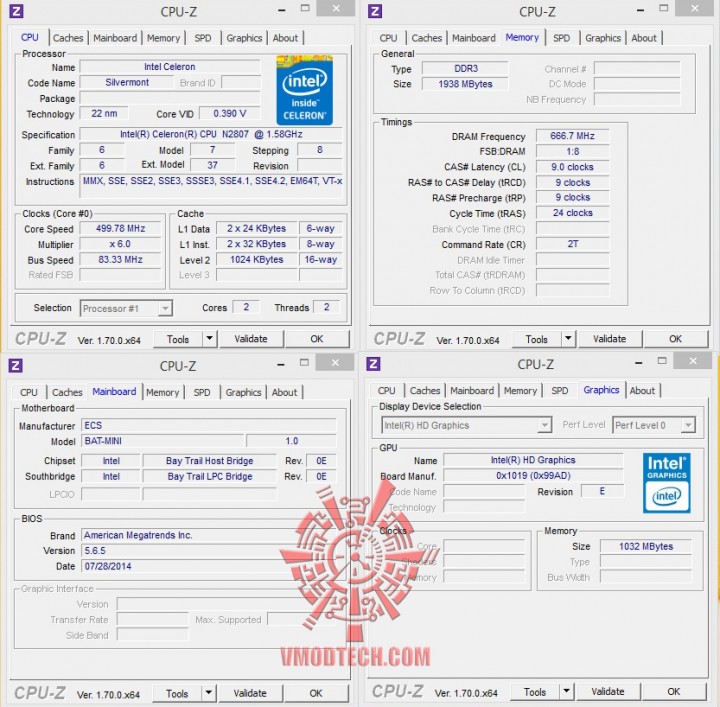720x707 pixels.
Task: Click Tools button in Graphics window
Action: pyautogui.click(x=534, y=691)
